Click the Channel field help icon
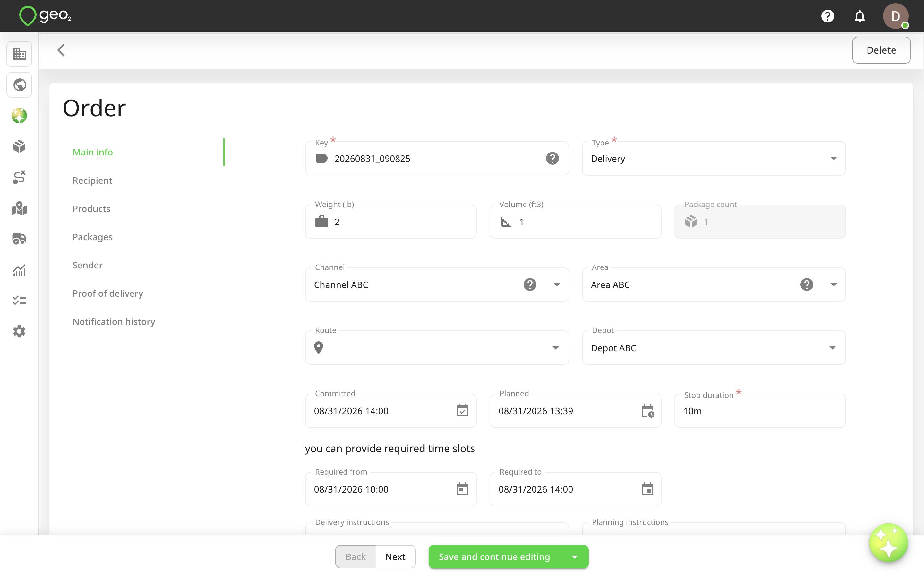This screenshot has height=578, width=924. pos(530,285)
